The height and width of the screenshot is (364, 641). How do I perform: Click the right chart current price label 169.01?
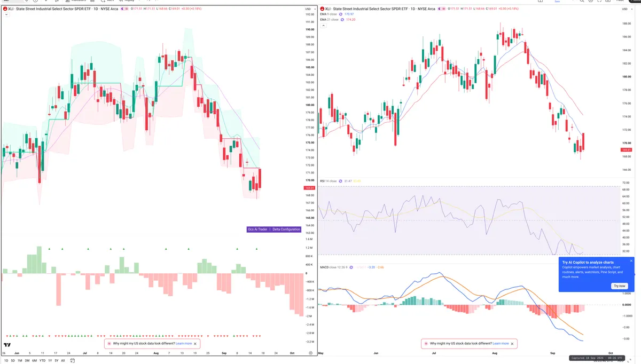tap(626, 150)
